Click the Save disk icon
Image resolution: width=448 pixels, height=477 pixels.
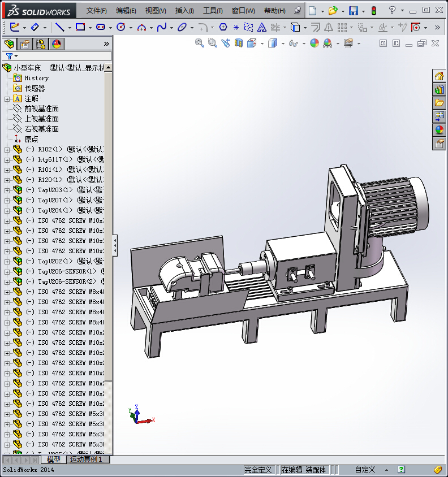click(354, 11)
